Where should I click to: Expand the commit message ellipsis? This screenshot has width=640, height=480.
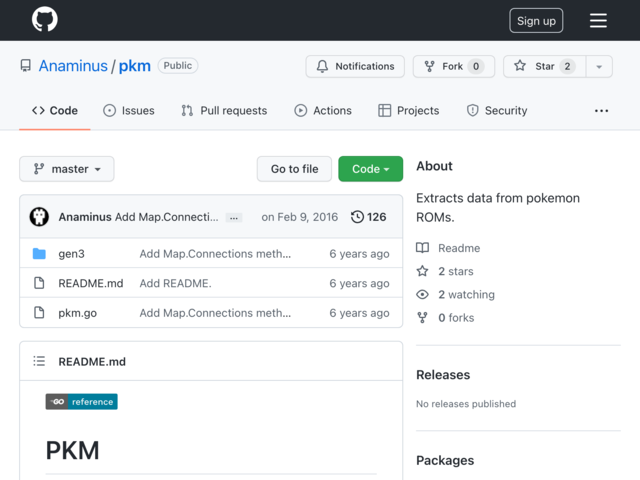(x=234, y=218)
